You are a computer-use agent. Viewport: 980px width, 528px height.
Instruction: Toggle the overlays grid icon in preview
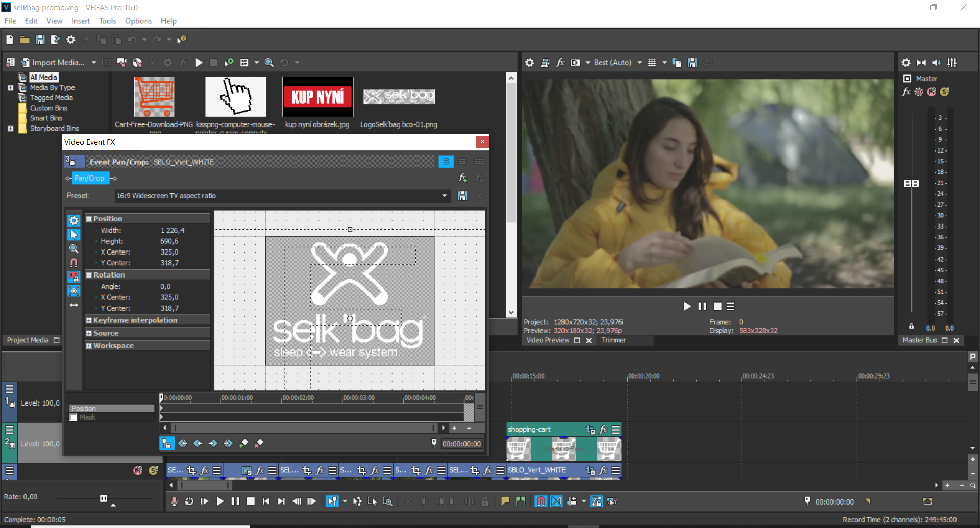[652, 63]
